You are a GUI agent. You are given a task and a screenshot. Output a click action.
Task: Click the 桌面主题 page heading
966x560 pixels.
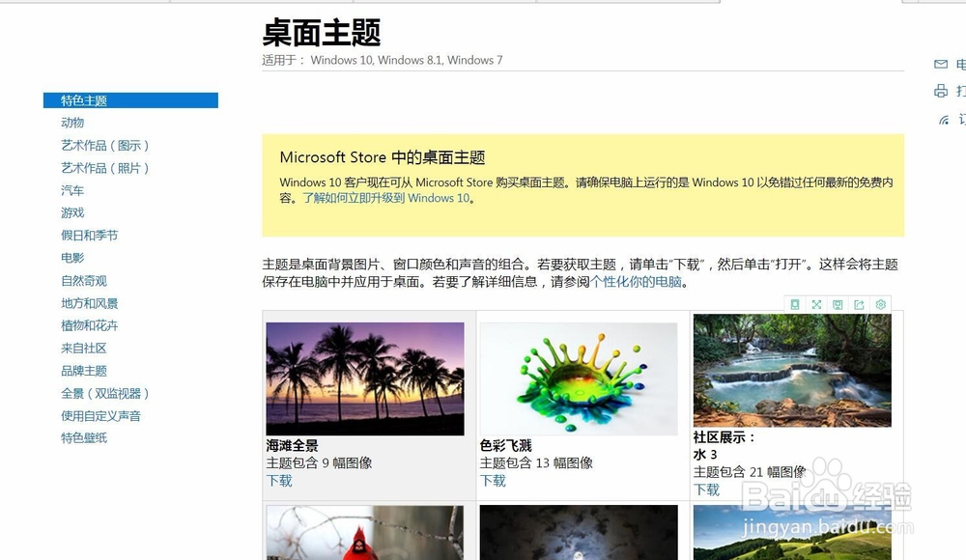point(322,32)
